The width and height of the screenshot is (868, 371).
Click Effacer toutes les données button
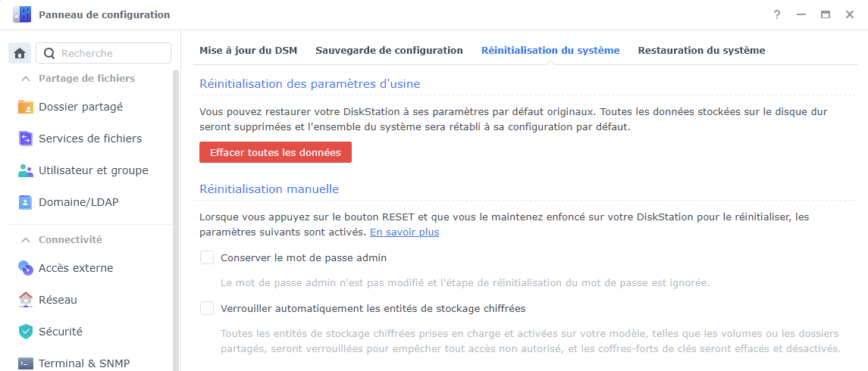pos(275,152)
